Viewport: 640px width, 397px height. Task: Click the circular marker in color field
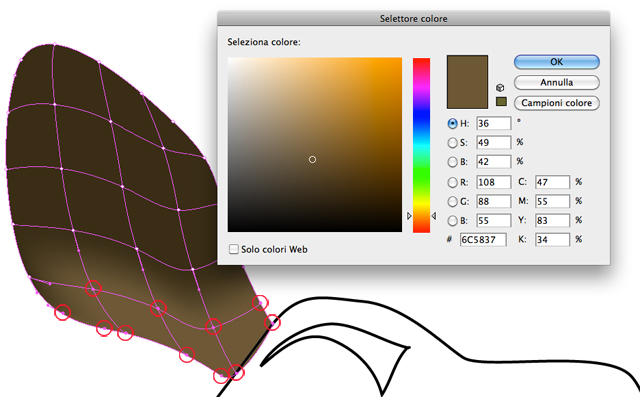312,160
